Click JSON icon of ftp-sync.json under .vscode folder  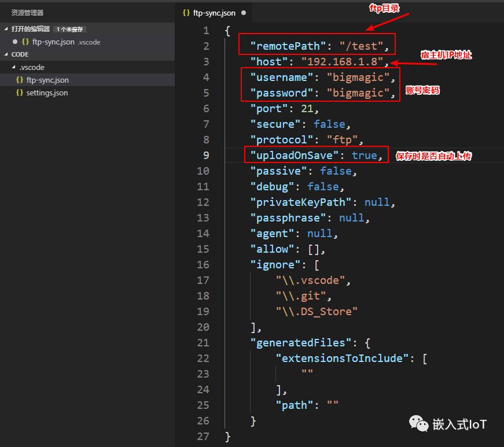coord(20,80)
